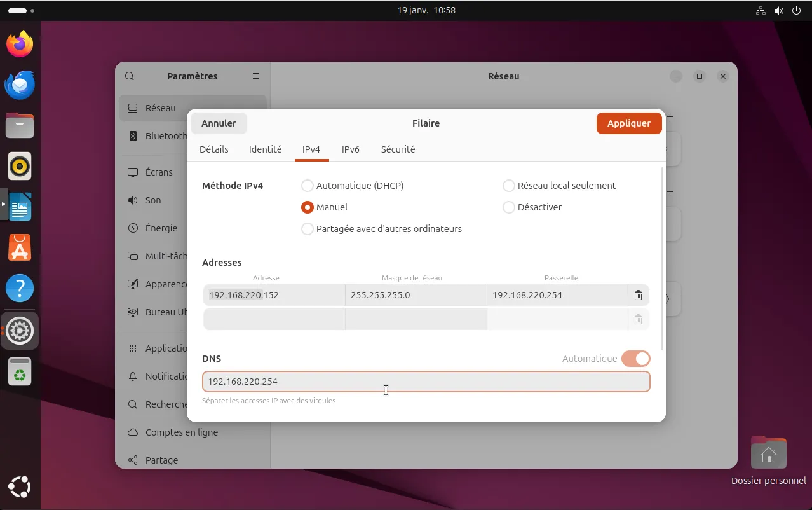Screen dimensions: 812x510
Task: Select Réseau local seulement option
Action: pyautogui.click(x=508, y=186)
